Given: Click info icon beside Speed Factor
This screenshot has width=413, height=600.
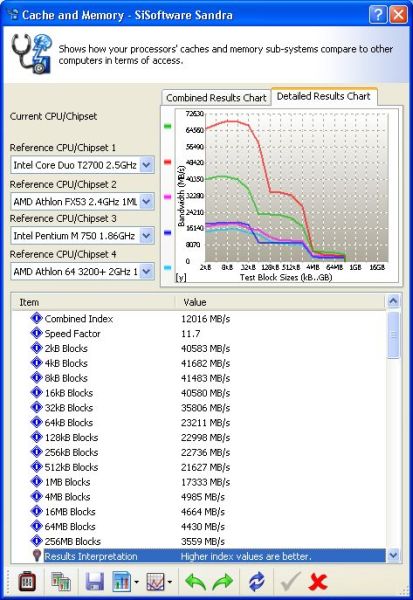Looking at the screenshot, I should click(36, 333).
